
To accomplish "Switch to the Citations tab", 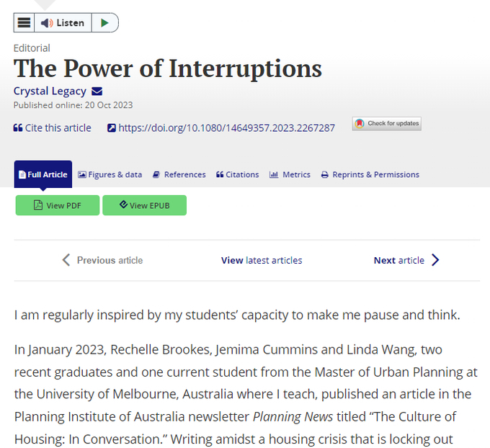I will (x=237, y=174).
